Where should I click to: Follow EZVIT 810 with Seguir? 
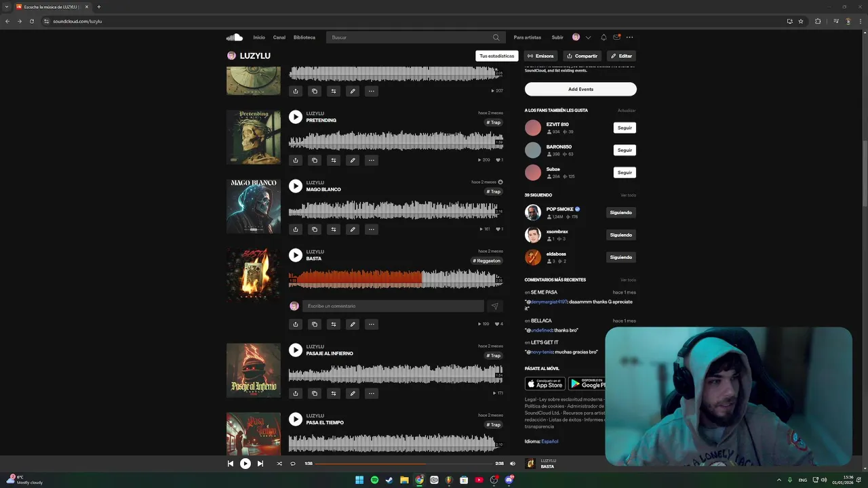click(x=625, y=127)
